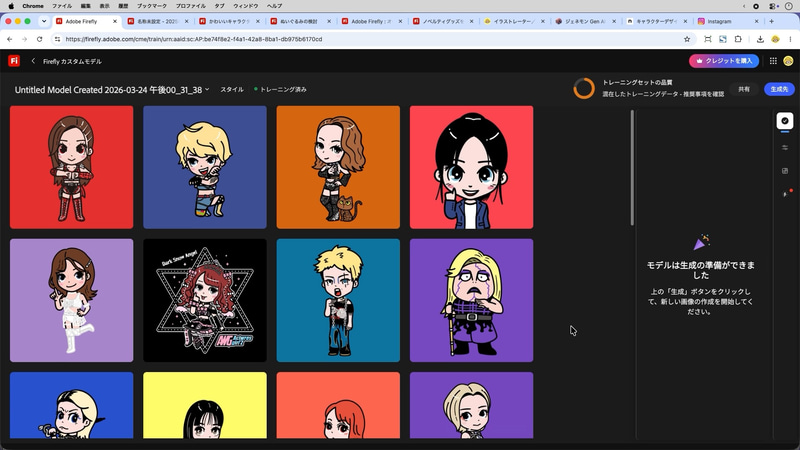The image size is (800, 450).
Task: Click the browser forward arrow
Action: 24,39
